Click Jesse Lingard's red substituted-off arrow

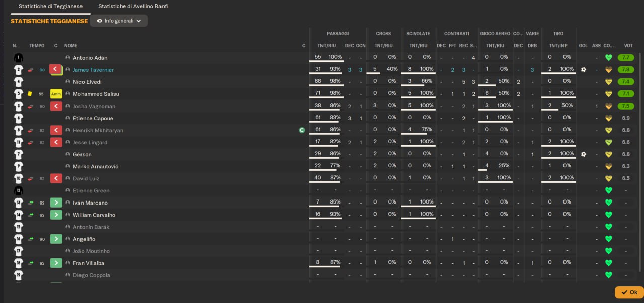(x=56, y=142)
